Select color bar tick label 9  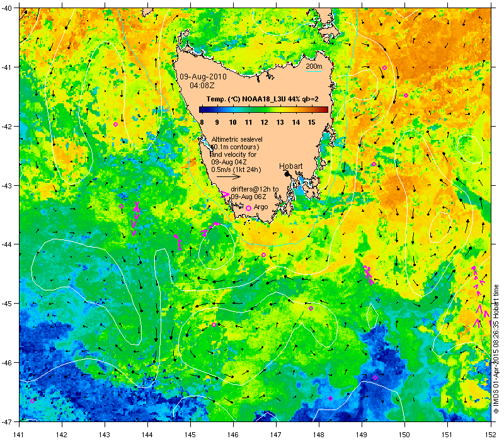click(217, 122)
